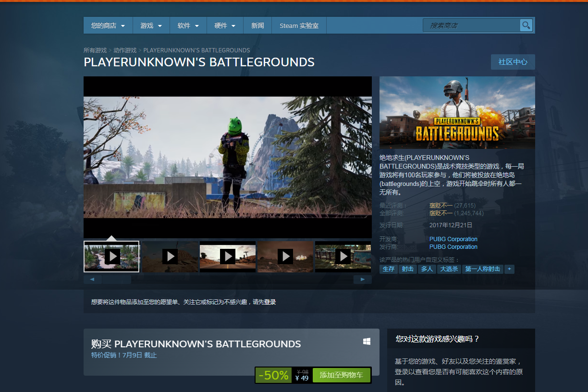Viewport: 588px width, 392px height.
Task: Open the 软件 dropdown menu
Action: point(188,25)
